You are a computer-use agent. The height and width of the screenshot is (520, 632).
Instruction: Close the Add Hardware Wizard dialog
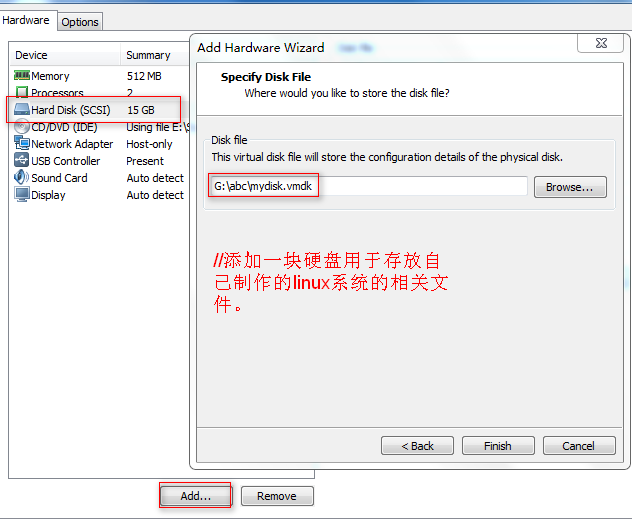(x=601, y=43)
